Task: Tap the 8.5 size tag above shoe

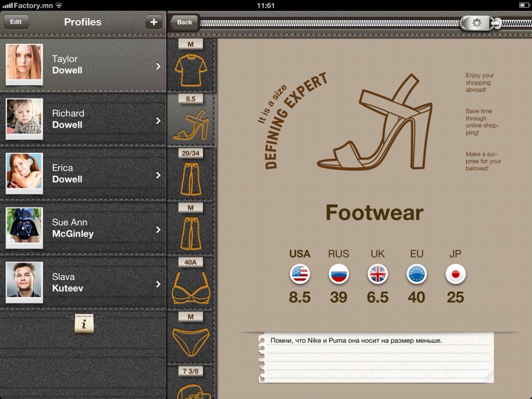Action: pyautogui.click(x=191, y=99)
